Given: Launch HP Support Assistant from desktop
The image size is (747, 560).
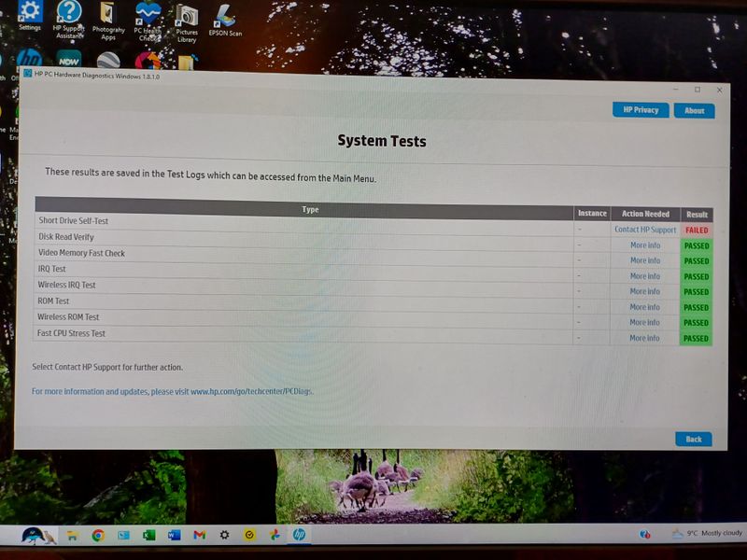Looking at the screenshot, I should (x=69, y=19).
